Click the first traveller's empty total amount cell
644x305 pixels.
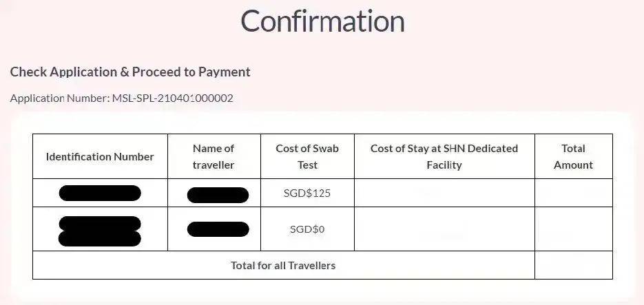click(x=573, y=193)
